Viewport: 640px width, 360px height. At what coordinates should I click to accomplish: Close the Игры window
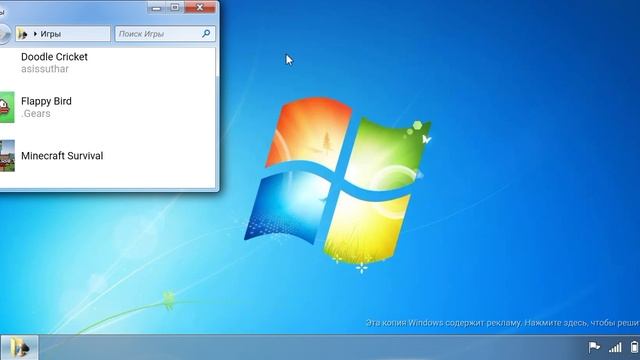tap(200, 7)
